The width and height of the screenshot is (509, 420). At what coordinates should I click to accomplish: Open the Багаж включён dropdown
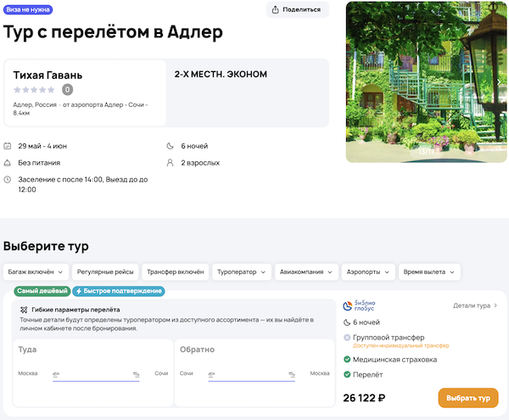35,272
